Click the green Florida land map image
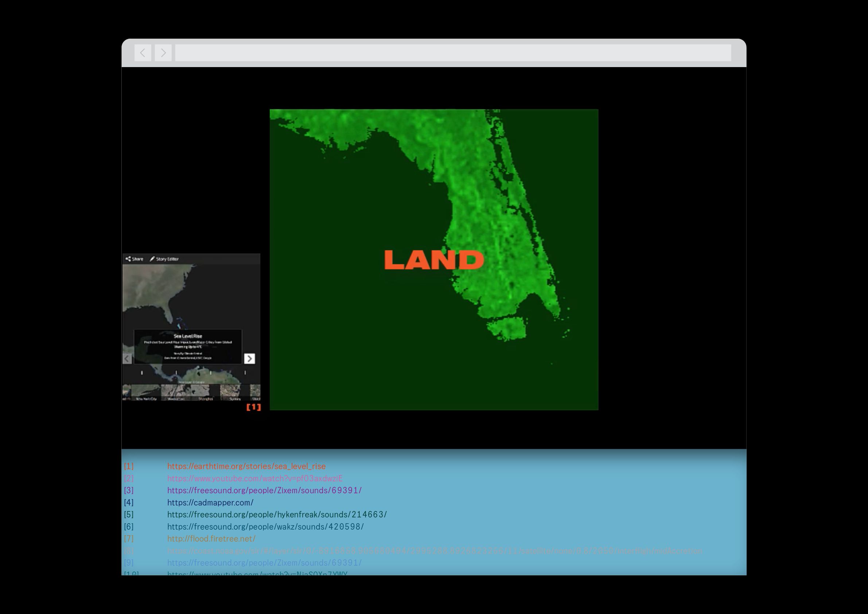The width and height of the screenshot is (868, 614). click(434, 260)
